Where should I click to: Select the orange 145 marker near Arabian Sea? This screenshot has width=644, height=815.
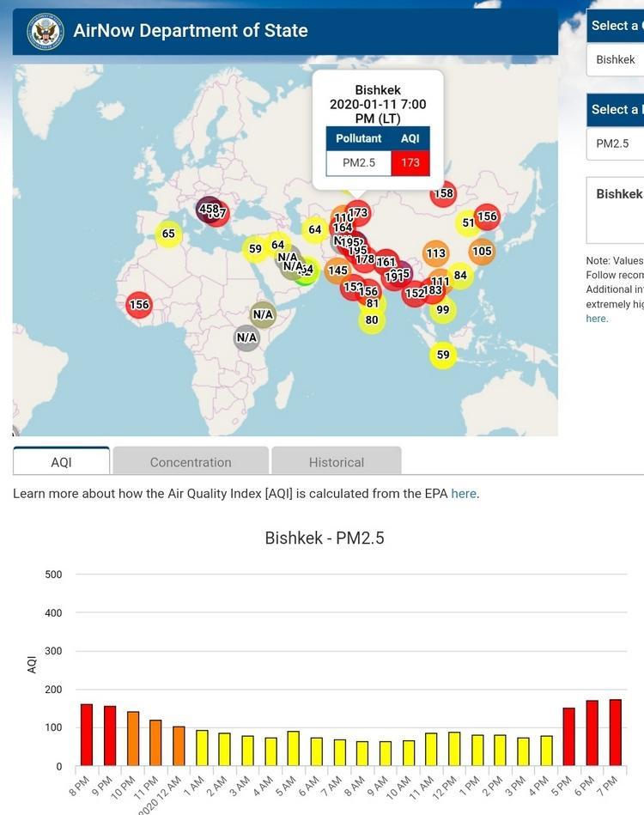click(x=337, y=271)
